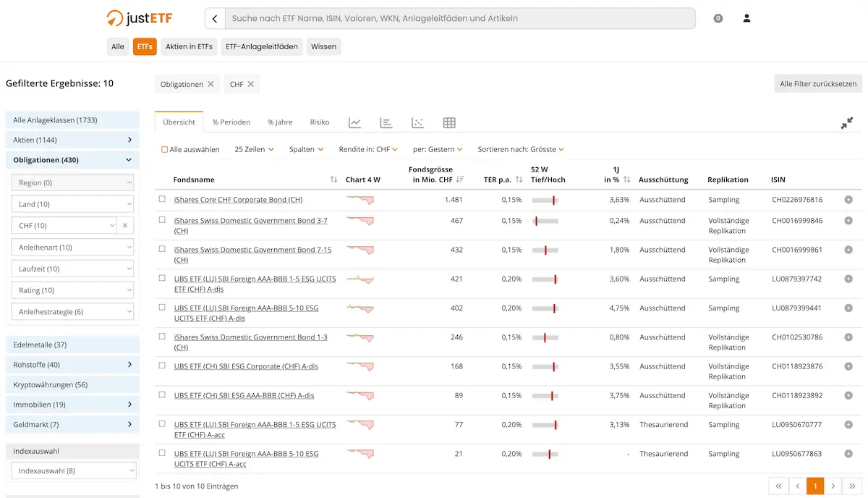This screenshot has height=498, width=868.
Task: Open the 25 Zeilen rows dropdown
Action: point(255,149)
